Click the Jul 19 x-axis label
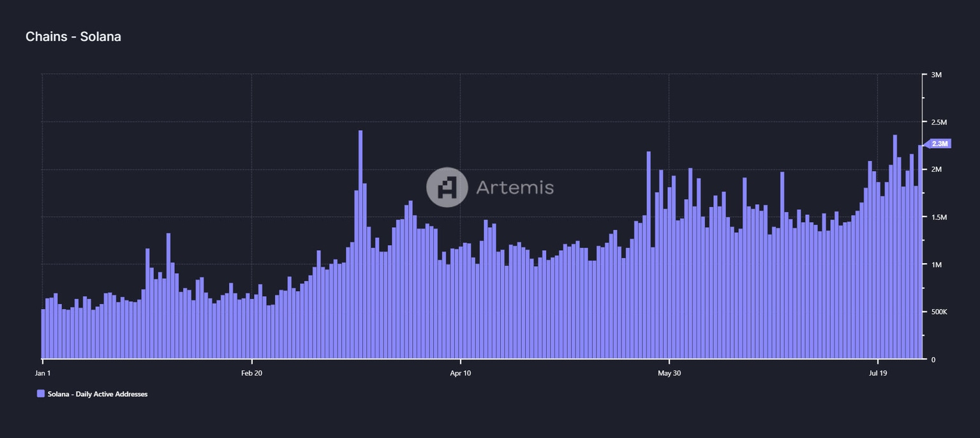Image resolution: width=980 pixels, height=438 pixels. coord(878,372)
